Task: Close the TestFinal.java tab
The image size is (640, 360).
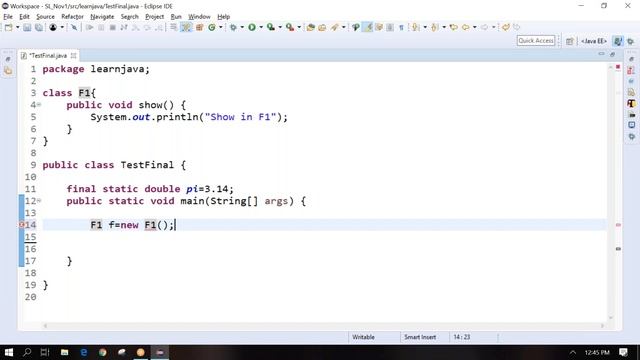Action: [x=73, y=56]
